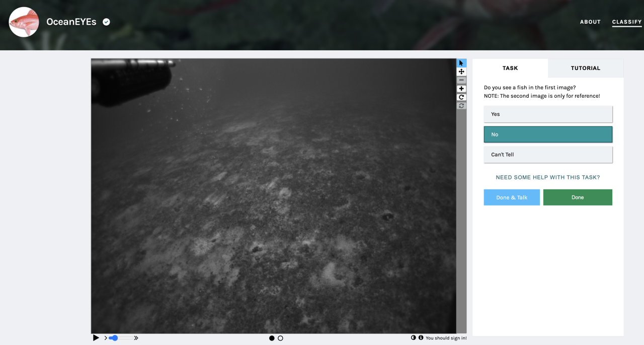Answer Yes to fish question
The height and width of the screenshot is (345, 644).
pyautogui.click(x=548, y=114)
